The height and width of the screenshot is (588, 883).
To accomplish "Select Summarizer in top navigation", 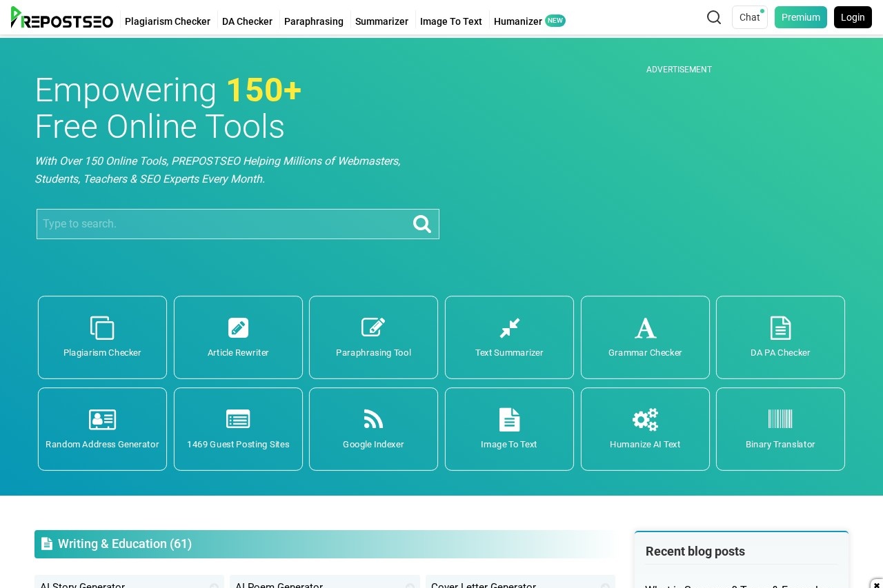I will (381, 21).
